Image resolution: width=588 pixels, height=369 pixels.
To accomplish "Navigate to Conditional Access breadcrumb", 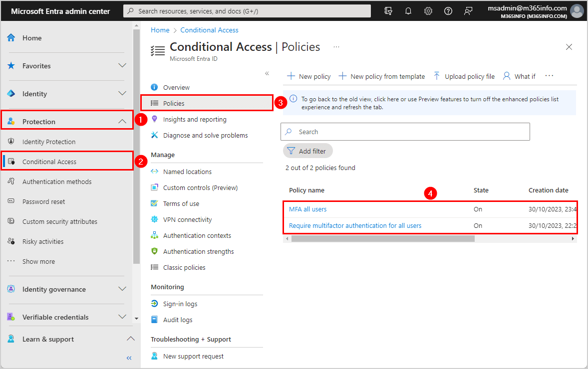I will 209,30.
